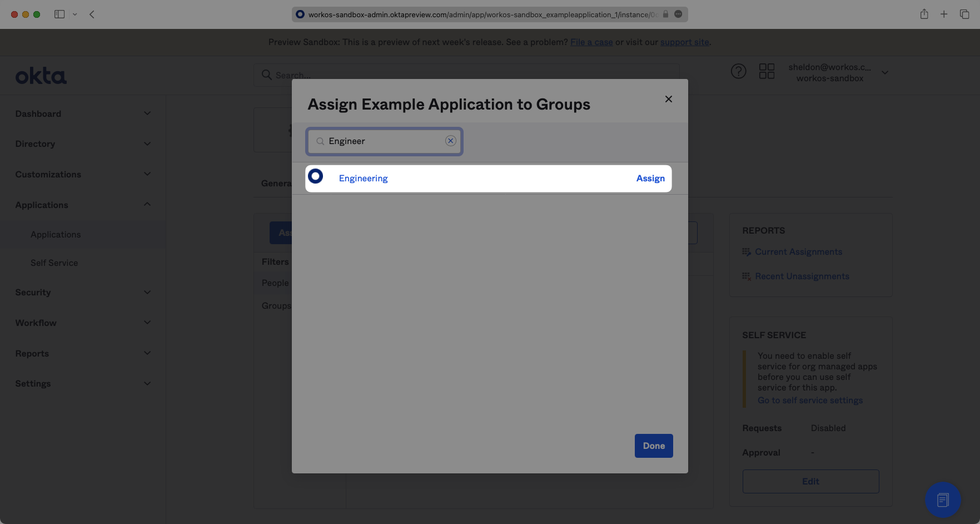
Task: Open the apps grid icon
Action: pos(767,71)
